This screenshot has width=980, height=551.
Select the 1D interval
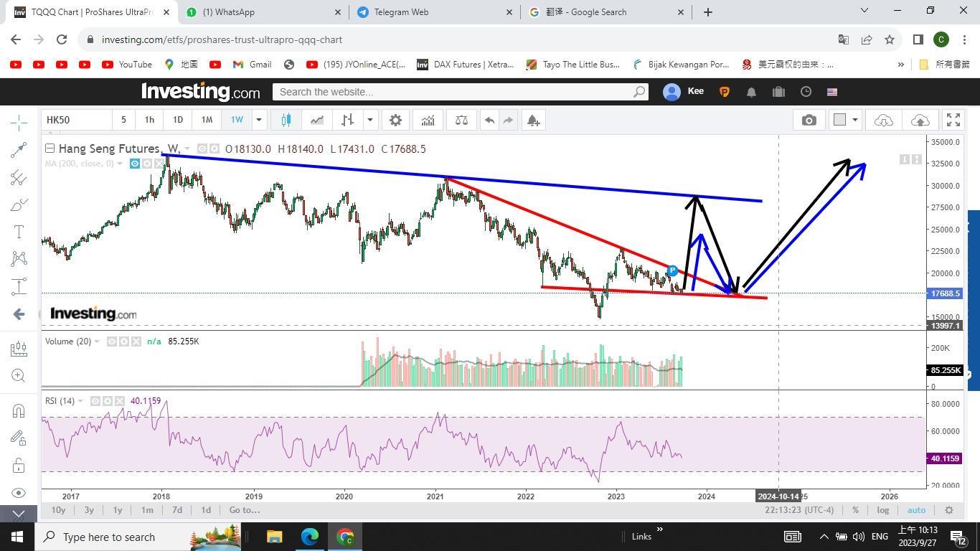[178, 120]
